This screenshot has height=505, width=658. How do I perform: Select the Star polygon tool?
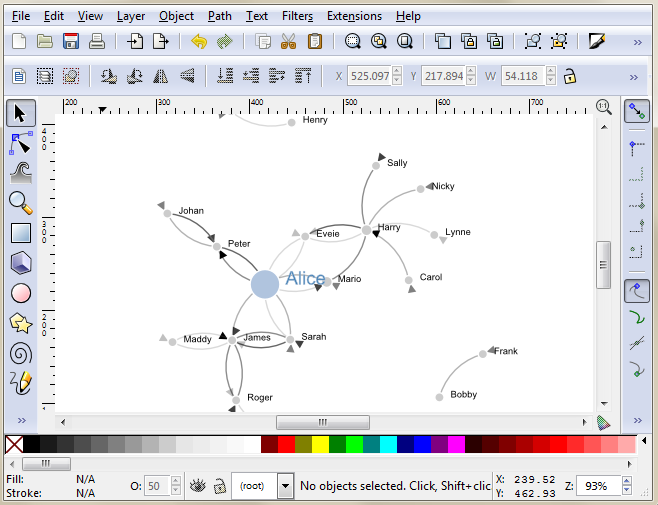21,323
